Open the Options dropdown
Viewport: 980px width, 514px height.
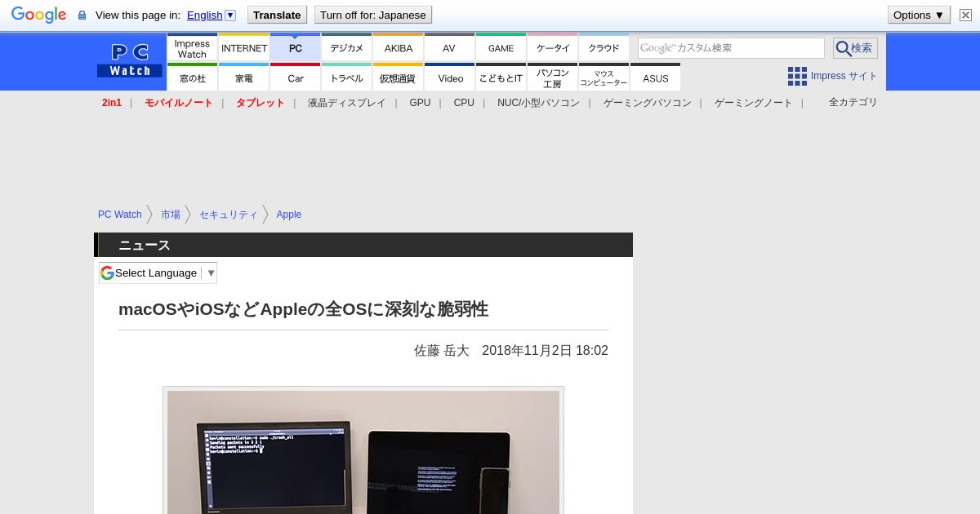pos(919,15)
